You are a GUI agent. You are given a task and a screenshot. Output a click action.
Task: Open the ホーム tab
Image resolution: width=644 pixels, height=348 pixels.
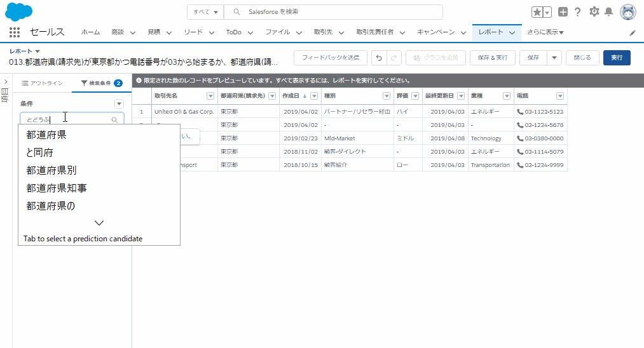pyautogui.click(x=90, y=32)
